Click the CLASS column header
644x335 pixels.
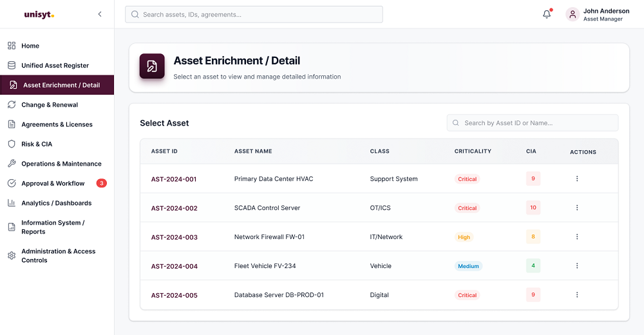[379, 151]
